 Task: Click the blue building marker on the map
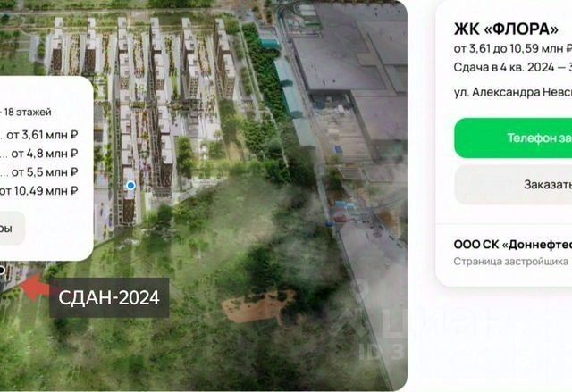point(130,186)
